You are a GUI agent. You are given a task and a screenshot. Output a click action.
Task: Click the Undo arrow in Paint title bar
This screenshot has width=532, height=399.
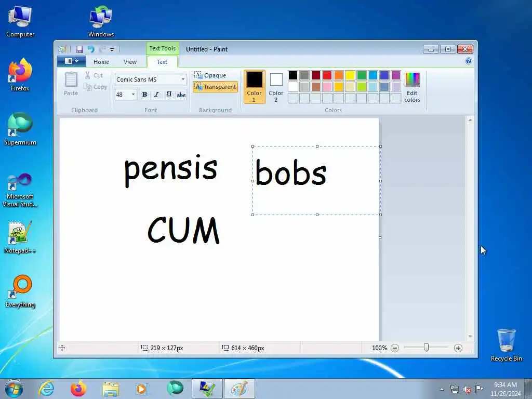90,49
